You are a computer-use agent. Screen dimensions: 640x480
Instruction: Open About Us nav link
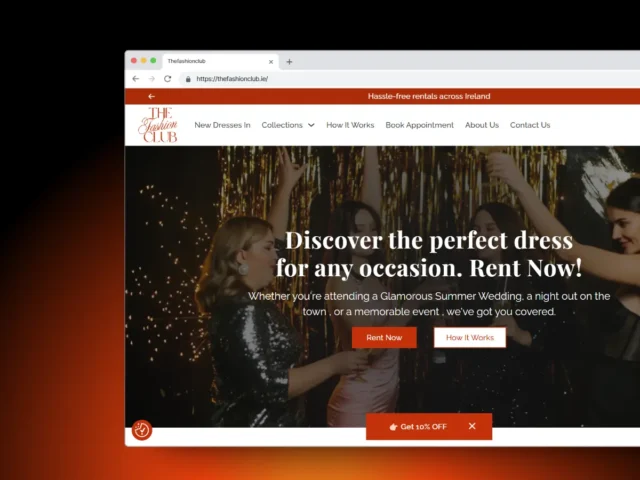(482, 125)
